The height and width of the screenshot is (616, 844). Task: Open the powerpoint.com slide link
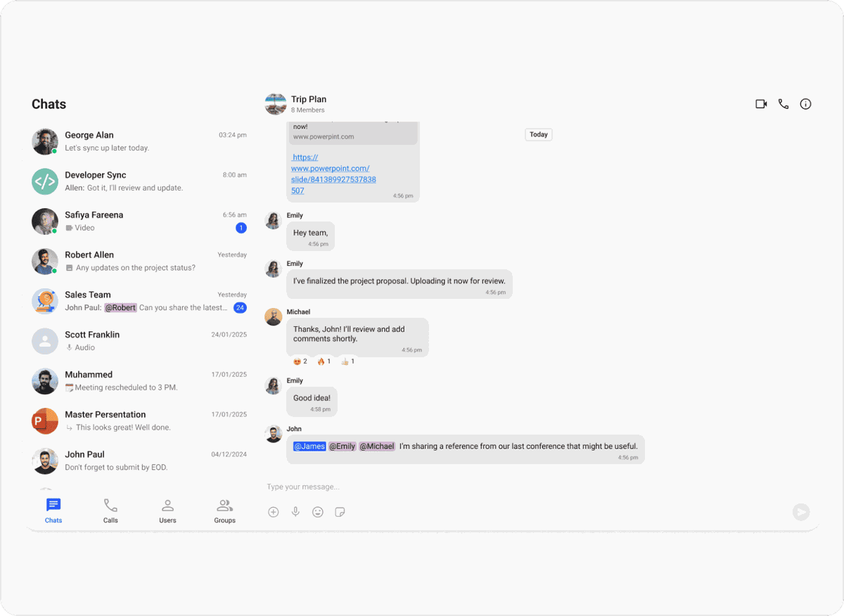(x=333, y=174)
